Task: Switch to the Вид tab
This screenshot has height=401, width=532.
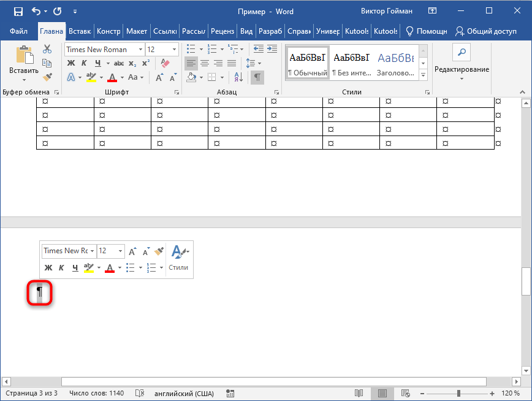Action: tap(246, 31)
